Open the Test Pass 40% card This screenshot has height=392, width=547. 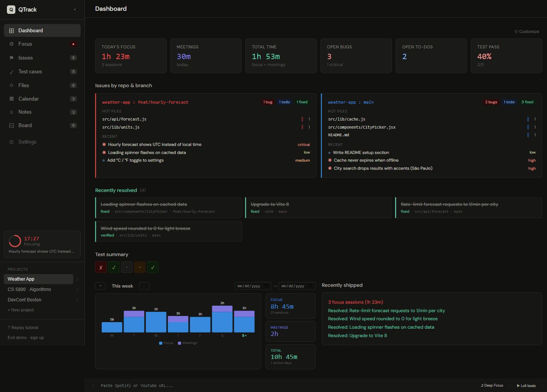(x=506, y=56)
